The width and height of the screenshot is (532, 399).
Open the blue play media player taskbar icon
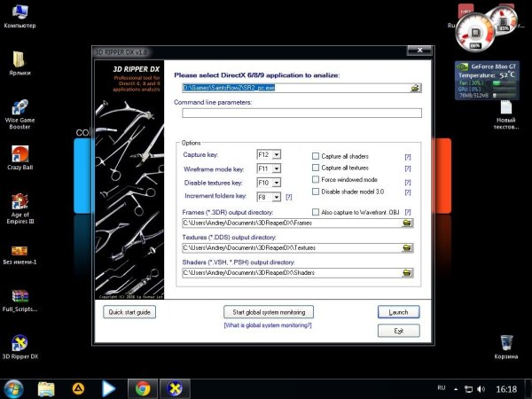(x=108, y=389)
